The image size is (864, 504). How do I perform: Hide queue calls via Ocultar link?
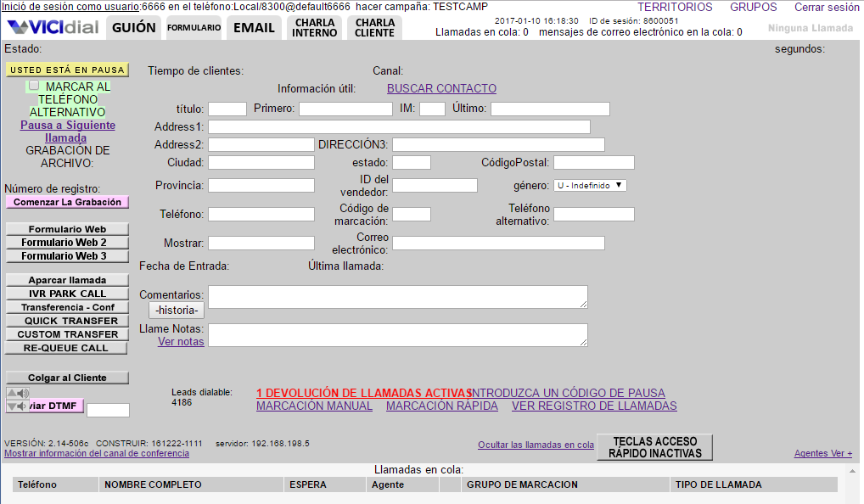[536, 445]
